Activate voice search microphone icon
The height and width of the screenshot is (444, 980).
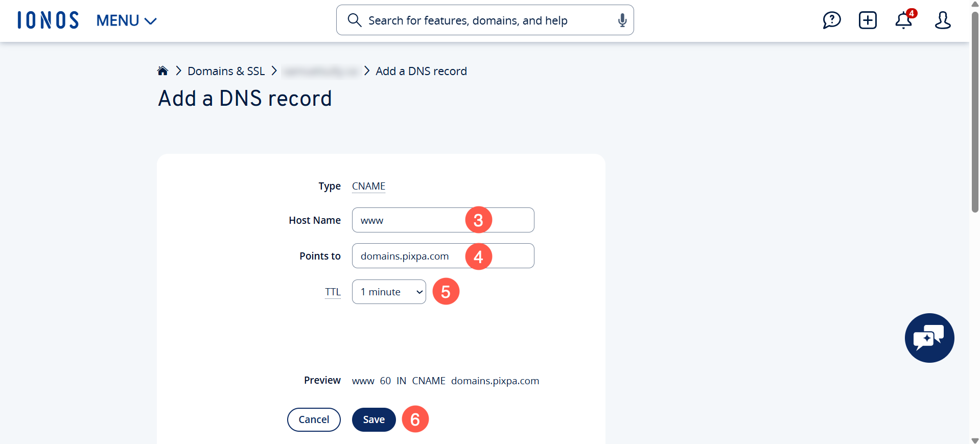[x=622, y=20]
